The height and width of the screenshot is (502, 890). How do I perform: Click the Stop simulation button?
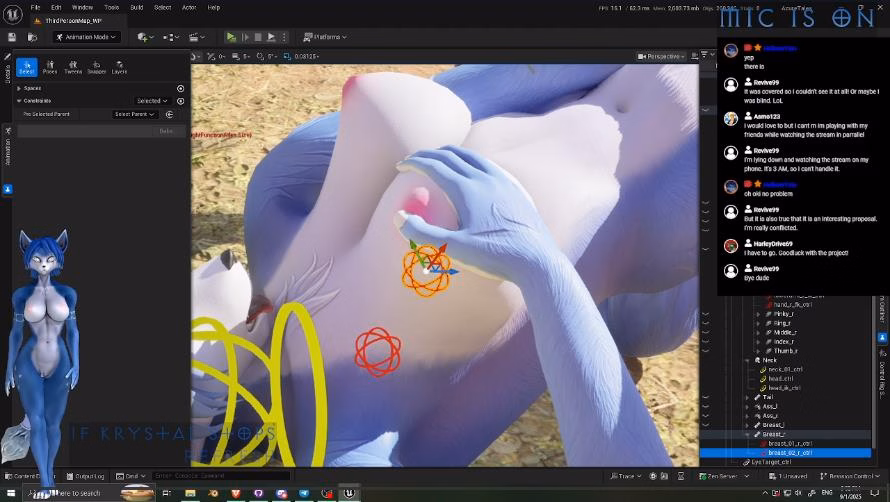257,37
